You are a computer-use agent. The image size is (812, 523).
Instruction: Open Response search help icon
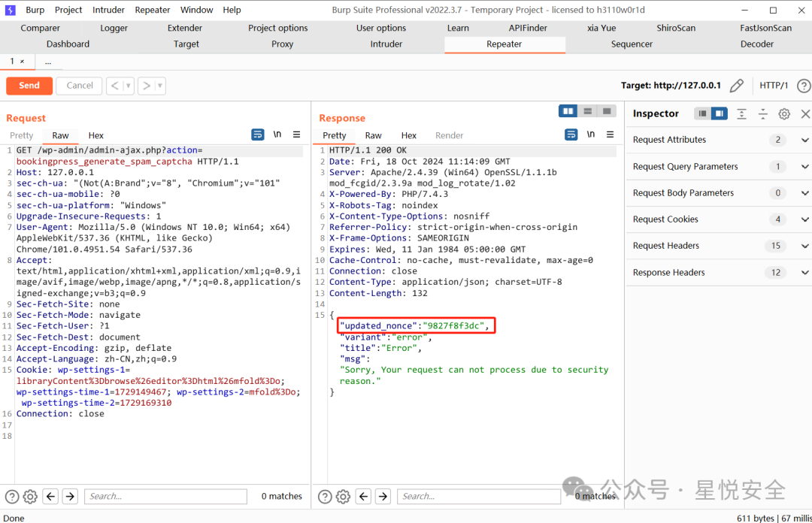click(325, 497)
